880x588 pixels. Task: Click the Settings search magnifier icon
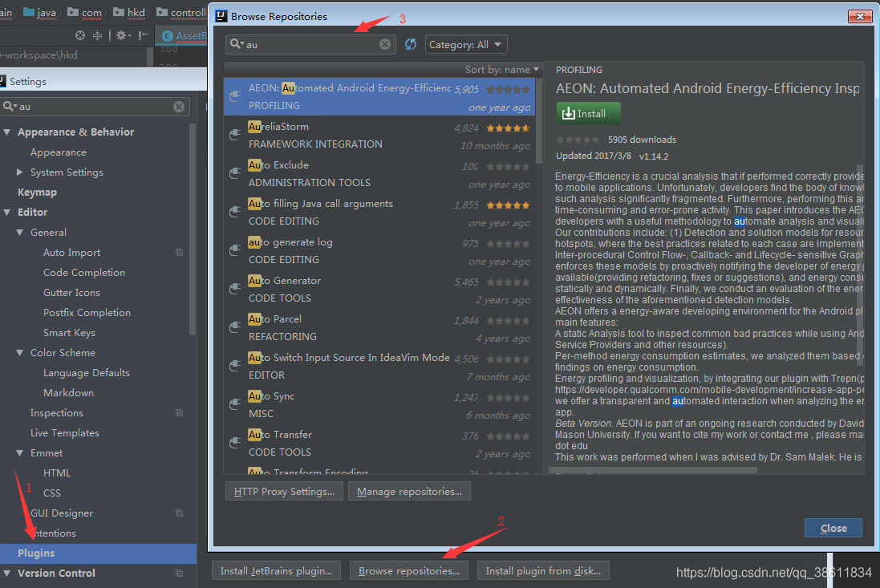click(x=10, y=106)
